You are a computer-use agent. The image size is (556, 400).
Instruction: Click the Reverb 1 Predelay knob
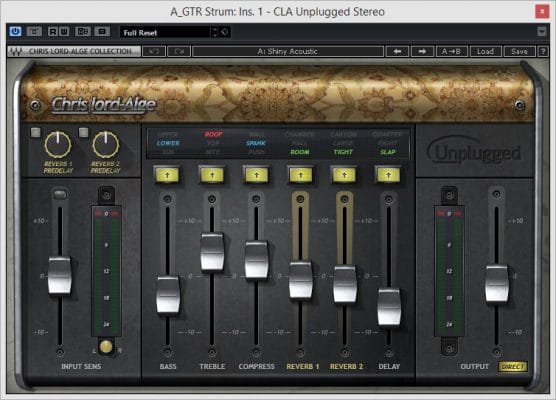(x=57, y=145)
